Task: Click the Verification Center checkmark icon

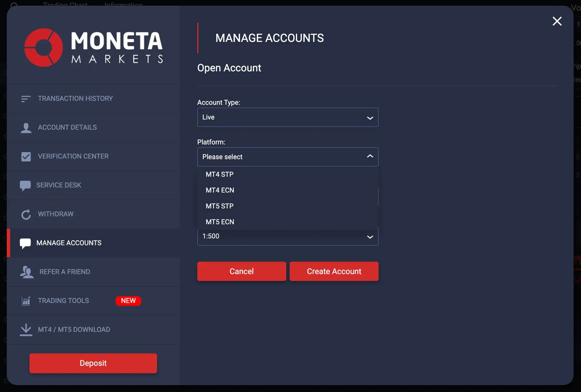Action: (26, 157)
